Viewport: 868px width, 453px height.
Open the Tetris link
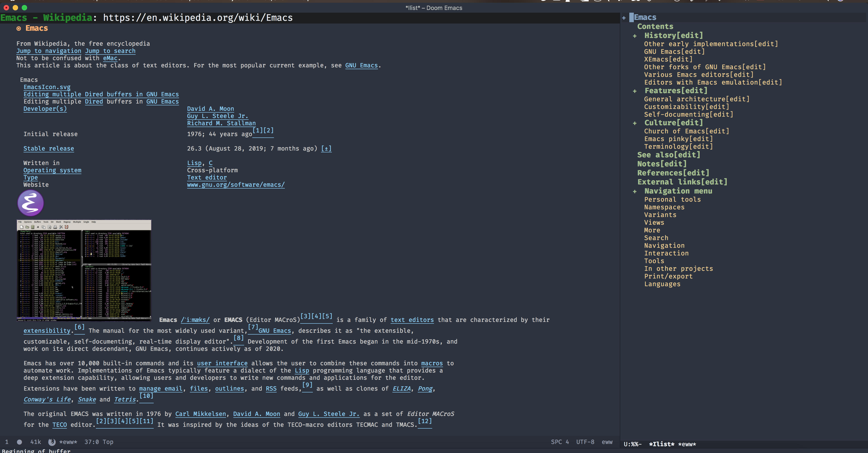coord(125,400)
